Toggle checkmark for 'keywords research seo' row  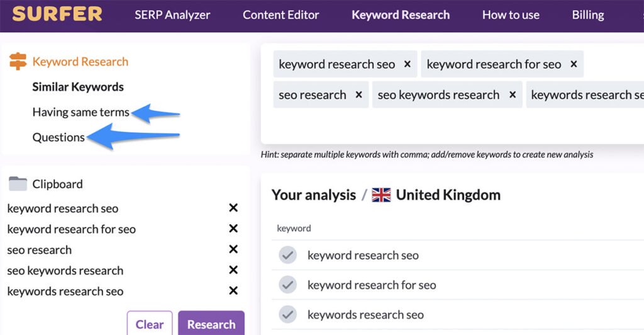(x=288, y=315)
